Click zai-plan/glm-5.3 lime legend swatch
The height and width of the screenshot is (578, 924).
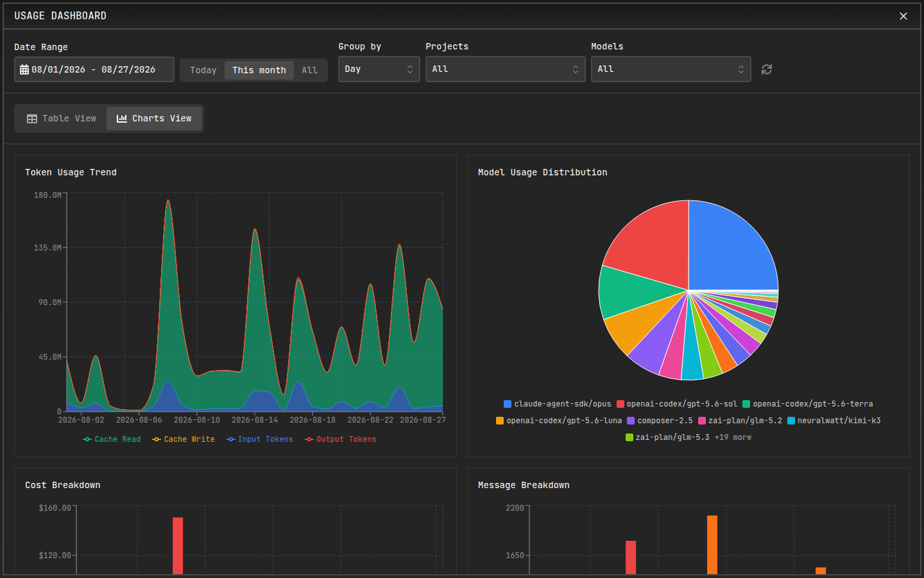[x=629, y=437]
